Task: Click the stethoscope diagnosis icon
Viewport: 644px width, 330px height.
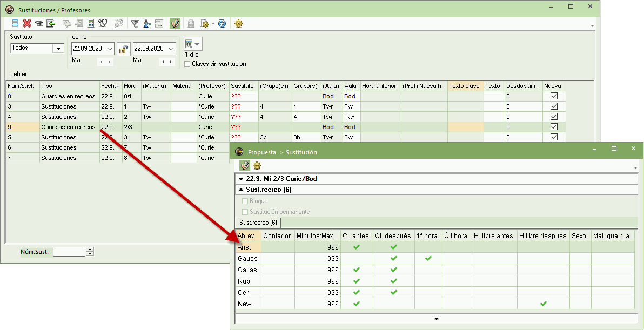Action: [103, 23]
